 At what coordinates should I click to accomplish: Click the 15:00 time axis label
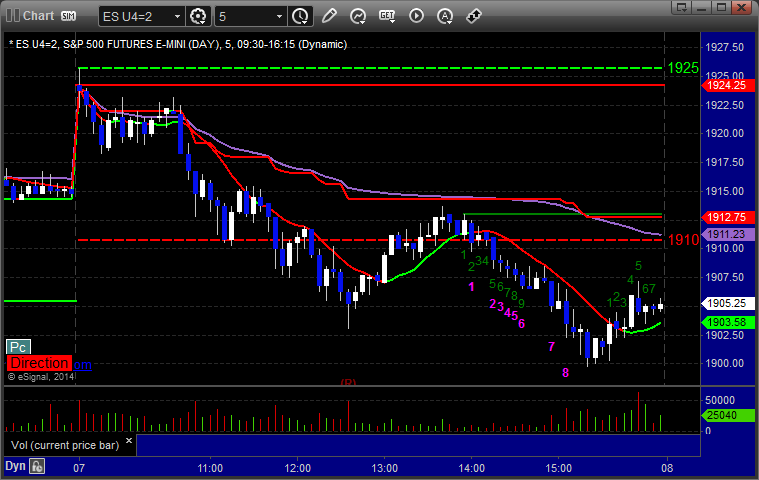[559, 468]
